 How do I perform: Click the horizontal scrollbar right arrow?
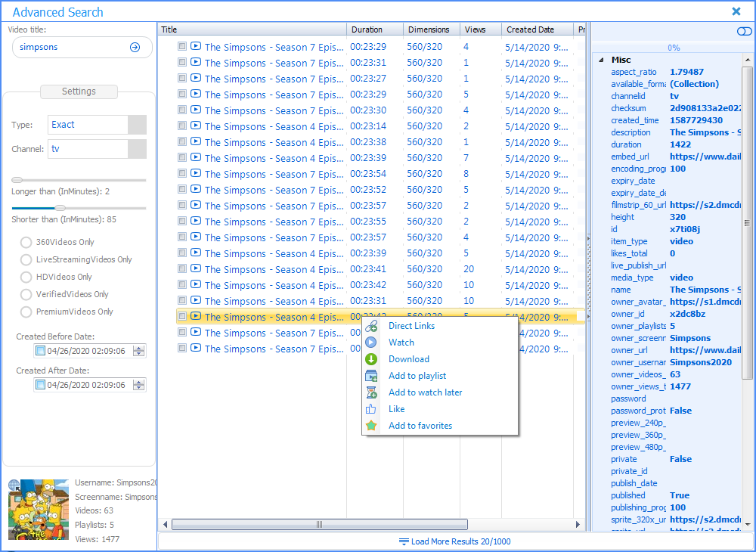[578, 524]
